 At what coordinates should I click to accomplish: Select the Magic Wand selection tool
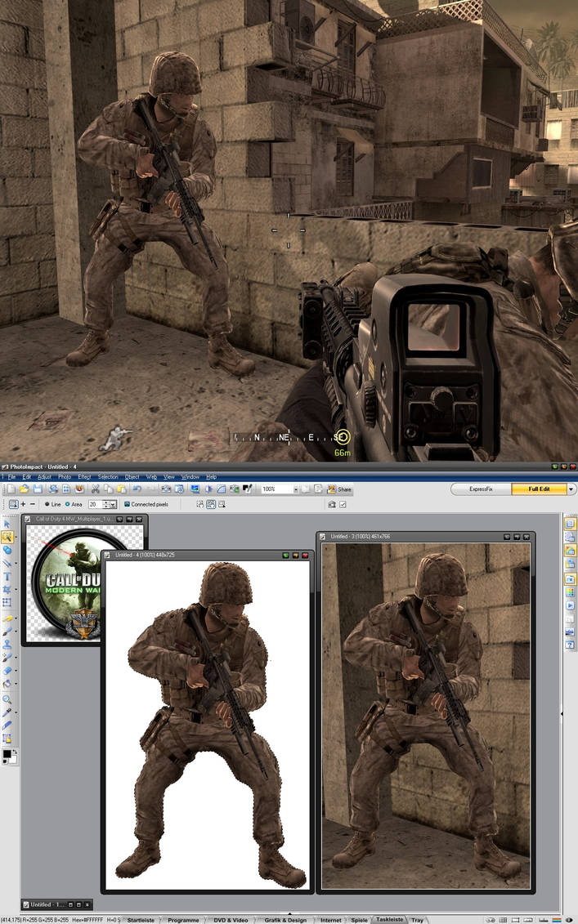[7, 537]
